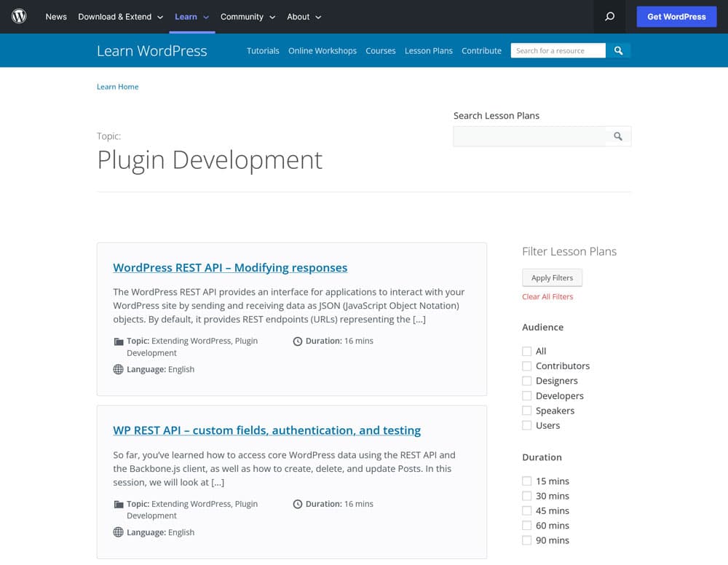Click the Get WordPress button
Image resolution: width=728 pixels, height=565 pixels.
(x=676, y=17)
